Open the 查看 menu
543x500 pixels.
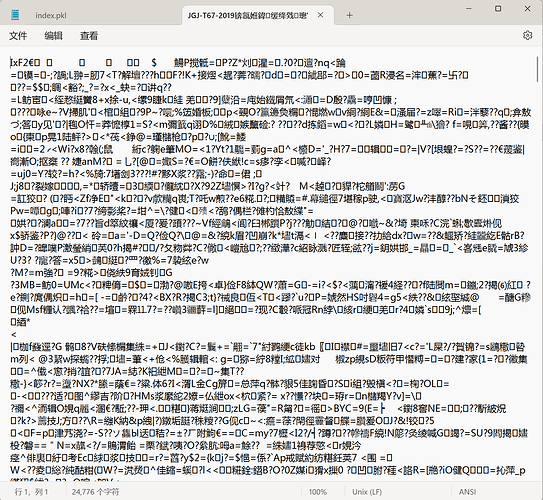tap(89, 35)
